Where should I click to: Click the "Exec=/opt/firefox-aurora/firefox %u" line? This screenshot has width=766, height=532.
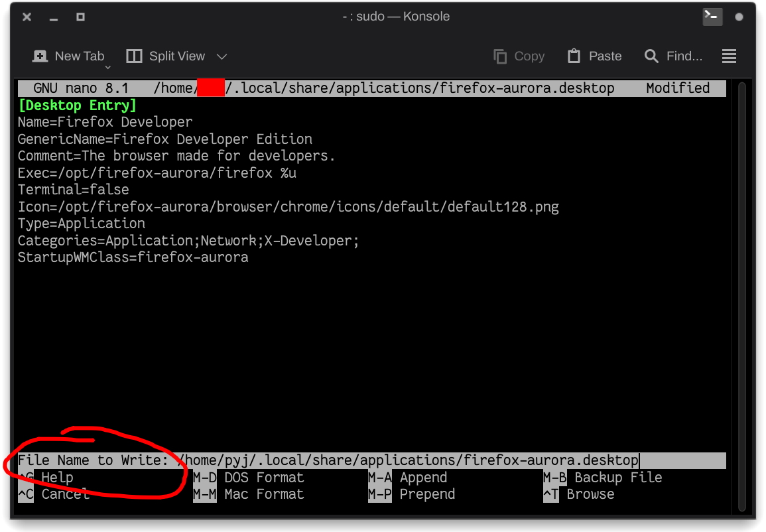click(157, 173)
